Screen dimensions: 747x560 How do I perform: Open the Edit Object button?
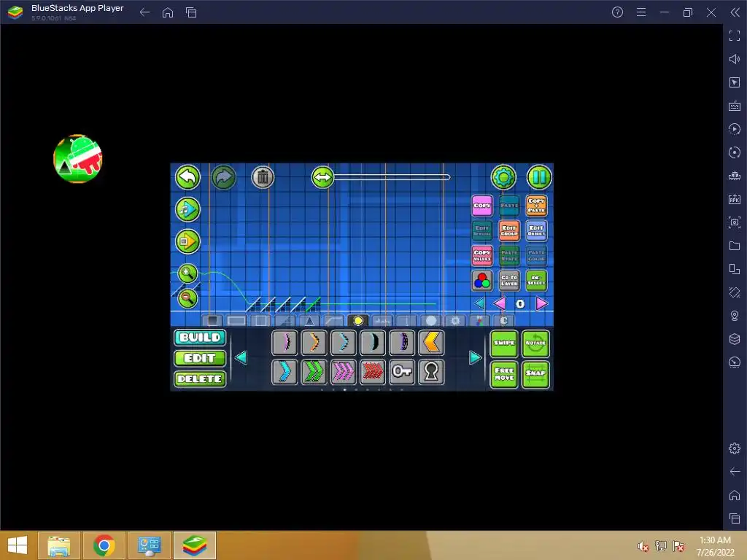[x=536, y=230]
